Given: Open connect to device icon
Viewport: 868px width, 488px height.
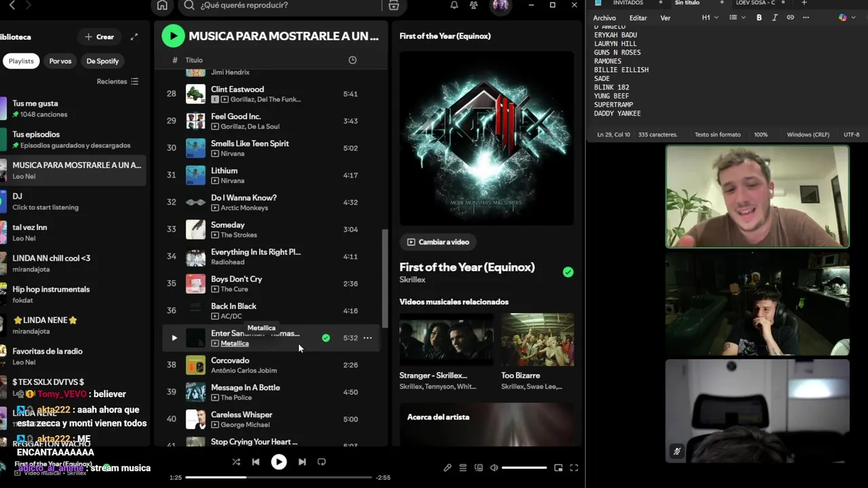Looking at the screenshot, I should (x=479, y=468).
